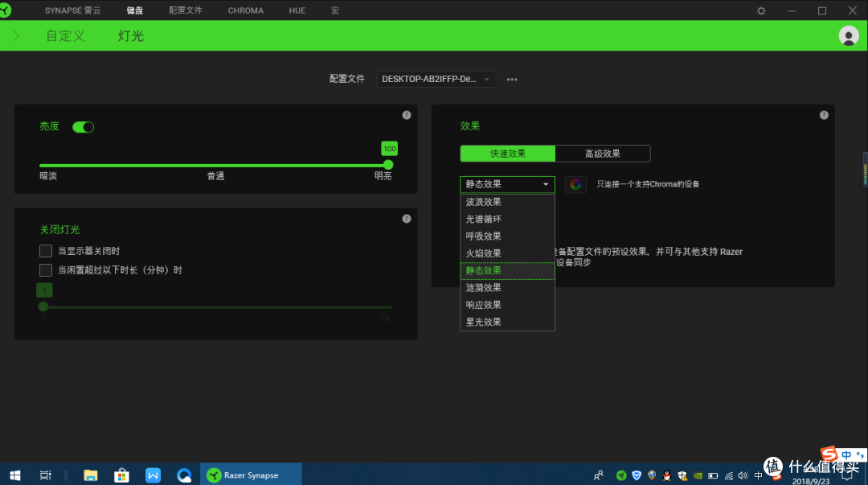Image resolution: width=868 pixels, height=485 pixels.
Task: Click the 2018/9/23 taskbar date
Action: tap(810, 481)
